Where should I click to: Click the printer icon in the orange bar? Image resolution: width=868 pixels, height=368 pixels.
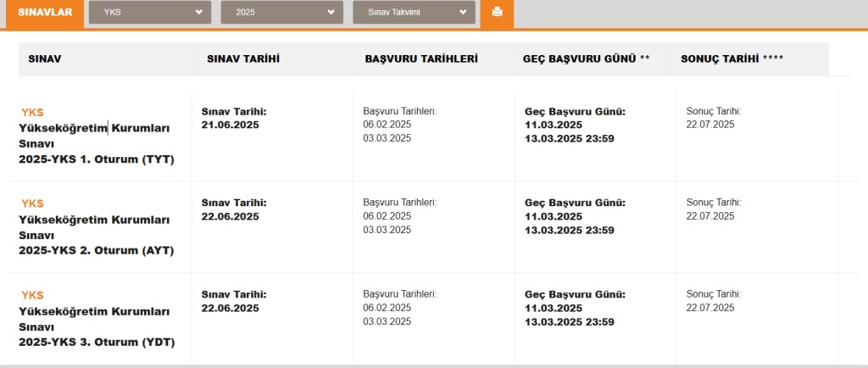pyautogui.click(x=497, y=12)
